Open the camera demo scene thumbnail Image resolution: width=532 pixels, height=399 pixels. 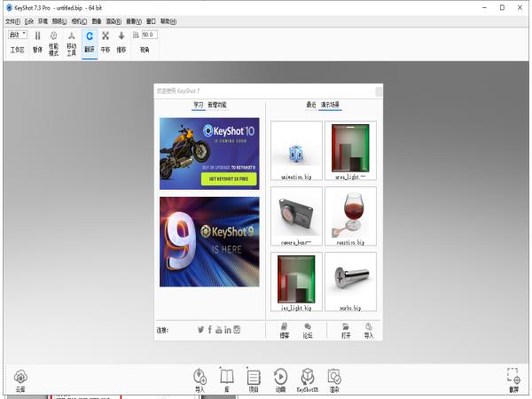[296, 216]
